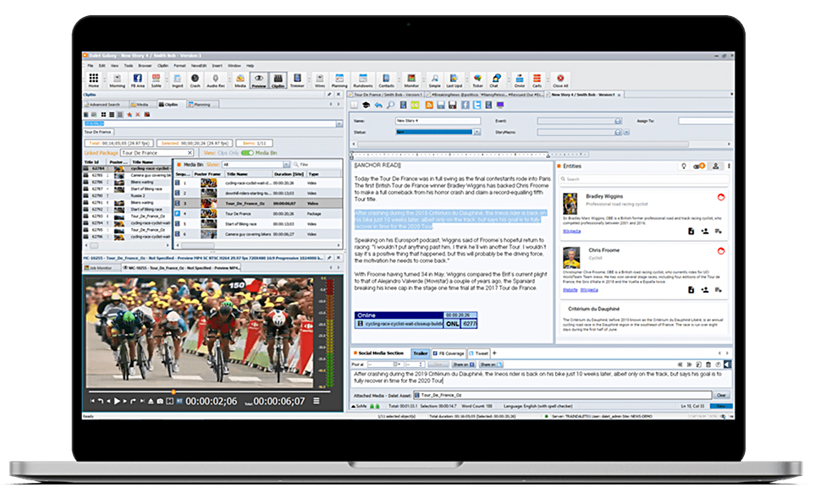The width and height of the screenshot is (821, 504).
Task: Click the magnifier icon in story toolbar
Action: [x=390, y=105]
